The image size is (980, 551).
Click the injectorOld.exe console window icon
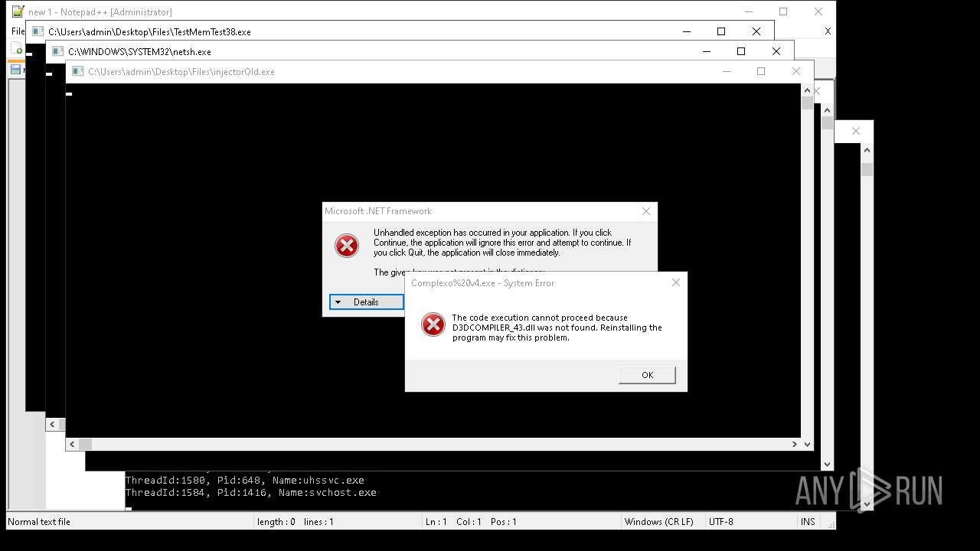77,71
